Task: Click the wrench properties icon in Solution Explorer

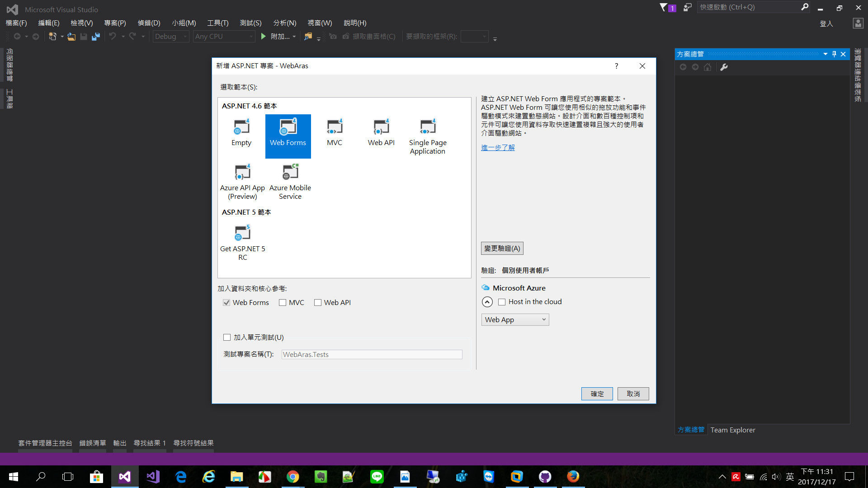Action: [724, 67]
